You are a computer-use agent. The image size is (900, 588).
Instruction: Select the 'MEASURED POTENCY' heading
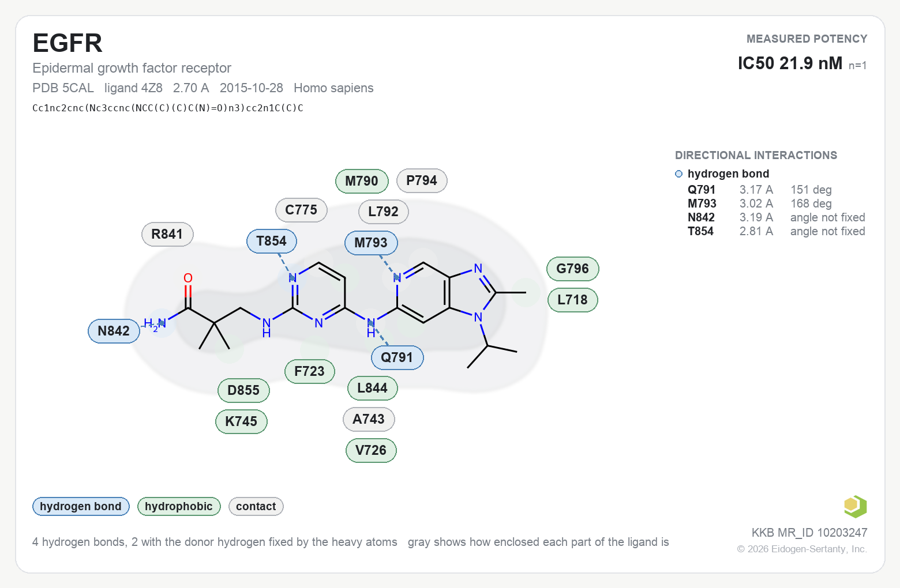pos(807,39)
